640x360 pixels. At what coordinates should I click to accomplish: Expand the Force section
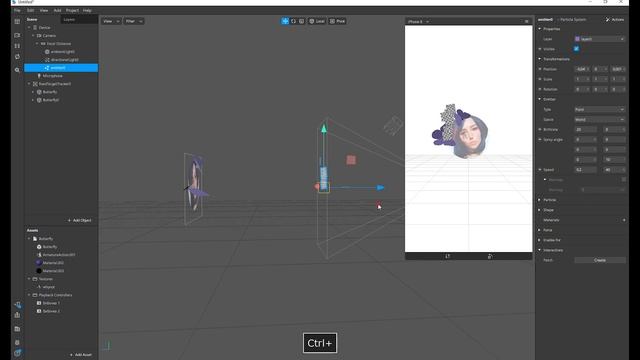pyautogui.click(x=540, y=230)
